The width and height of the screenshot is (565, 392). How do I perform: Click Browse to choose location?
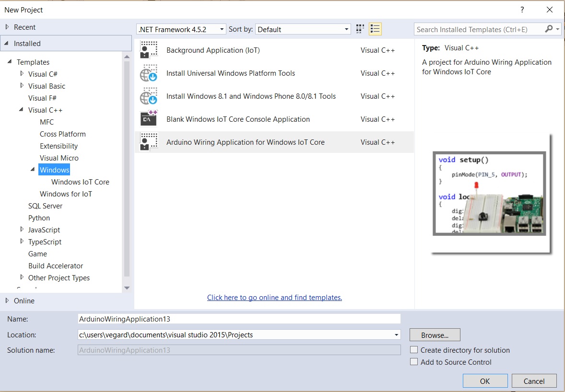click(435, 335)
